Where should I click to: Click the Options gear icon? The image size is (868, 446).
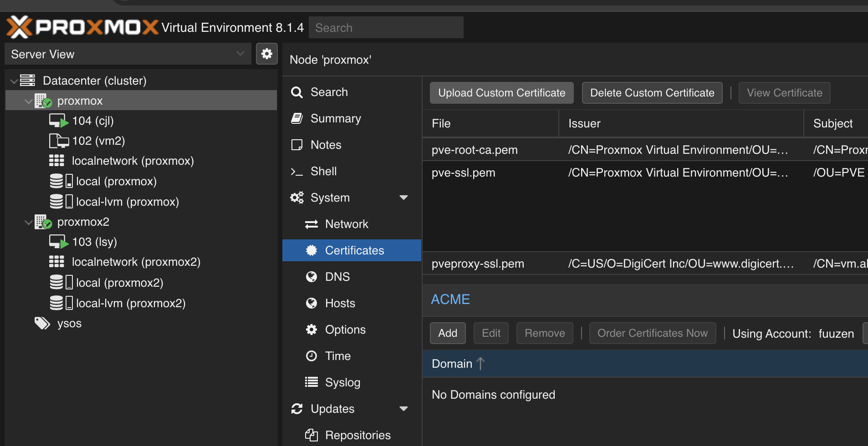(x=311, y=329)
